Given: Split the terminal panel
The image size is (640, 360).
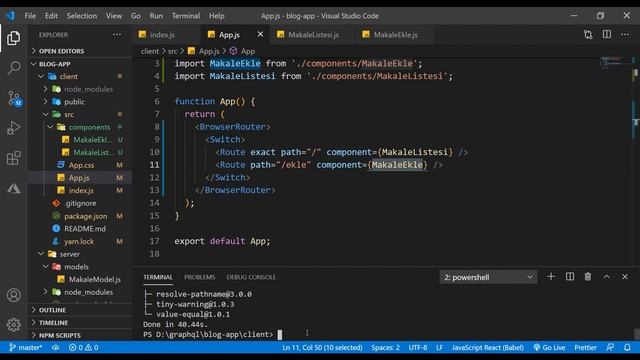Looking at the screenshot, I should [570, 277].
